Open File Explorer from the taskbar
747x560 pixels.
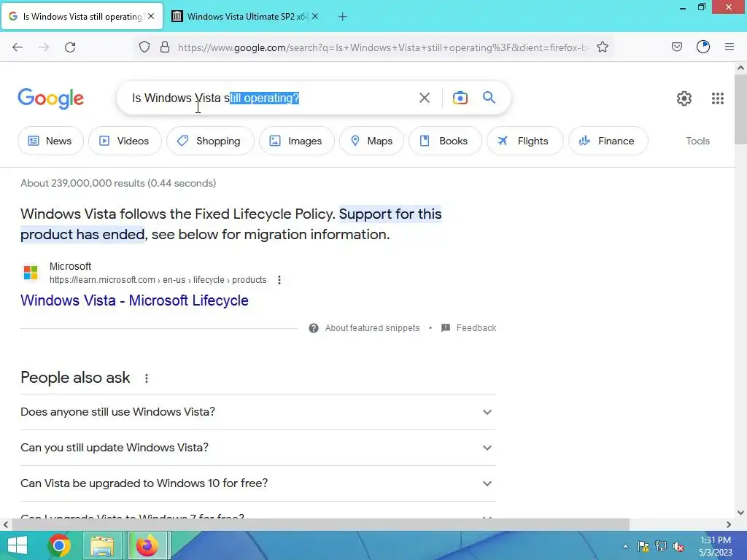point(102,545)
